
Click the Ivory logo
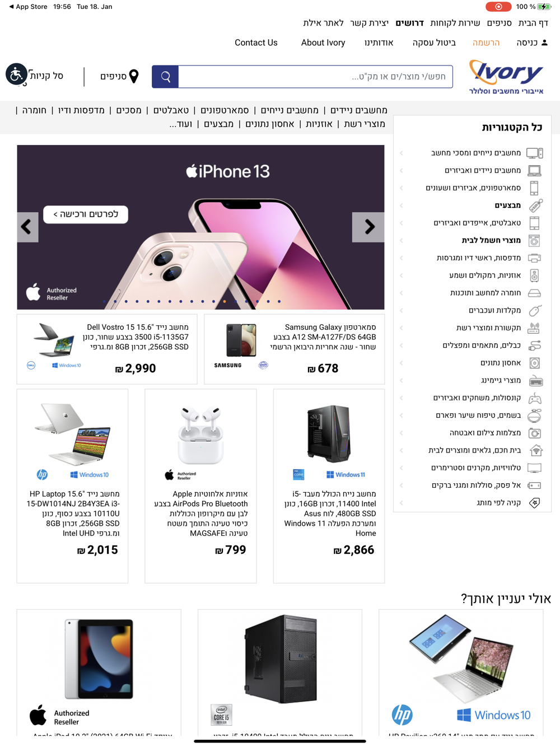[x=506, y=77]
